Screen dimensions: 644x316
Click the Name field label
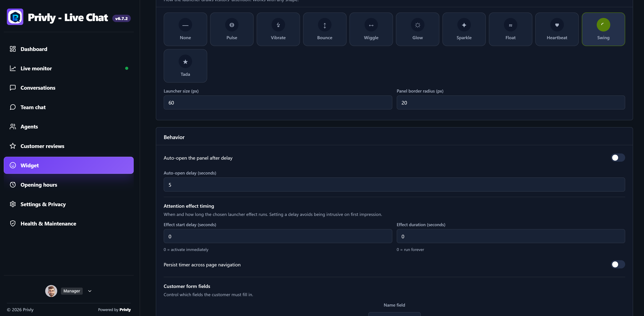394,305
